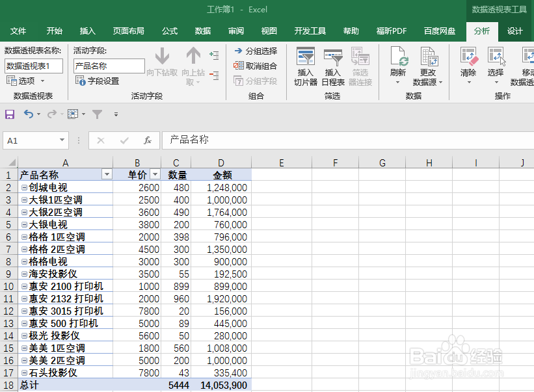Screen dimensions: 534x392
Task: Click the Collapse Field minus icon
Action: pos(214,75)
